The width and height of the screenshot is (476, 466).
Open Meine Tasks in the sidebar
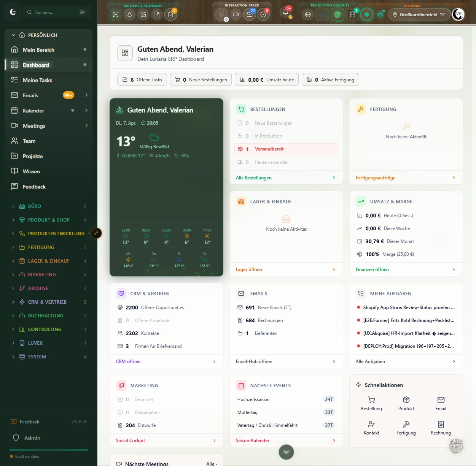tap(37, 80)
